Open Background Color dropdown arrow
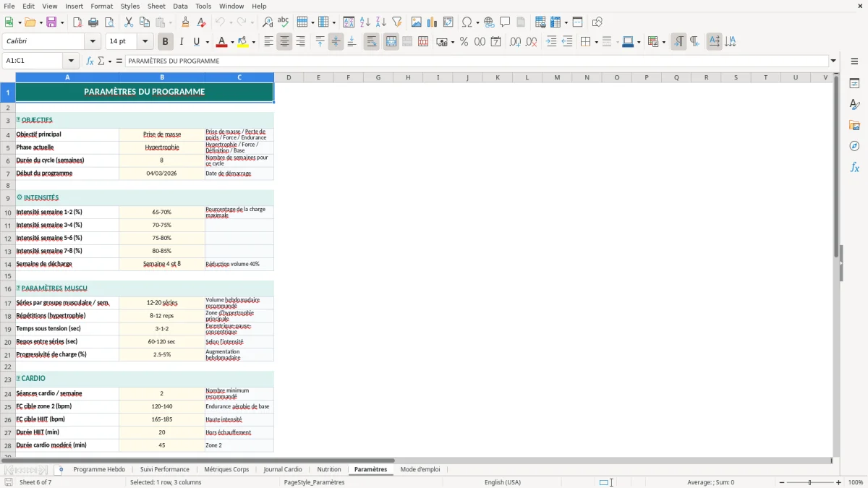Viewport: 868px width, 488px height. [x=253, y=42]
